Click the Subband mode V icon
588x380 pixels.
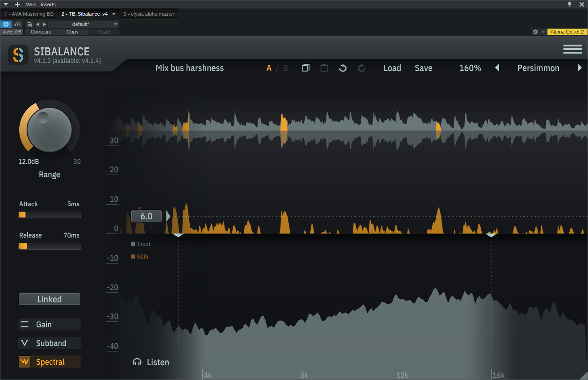[25, 343]
